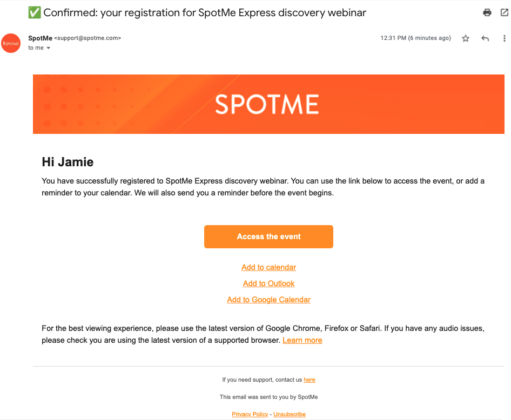Follow the Add to Outlook link
511x420 pixels.
pyautogui.click(x=268, y=283)
